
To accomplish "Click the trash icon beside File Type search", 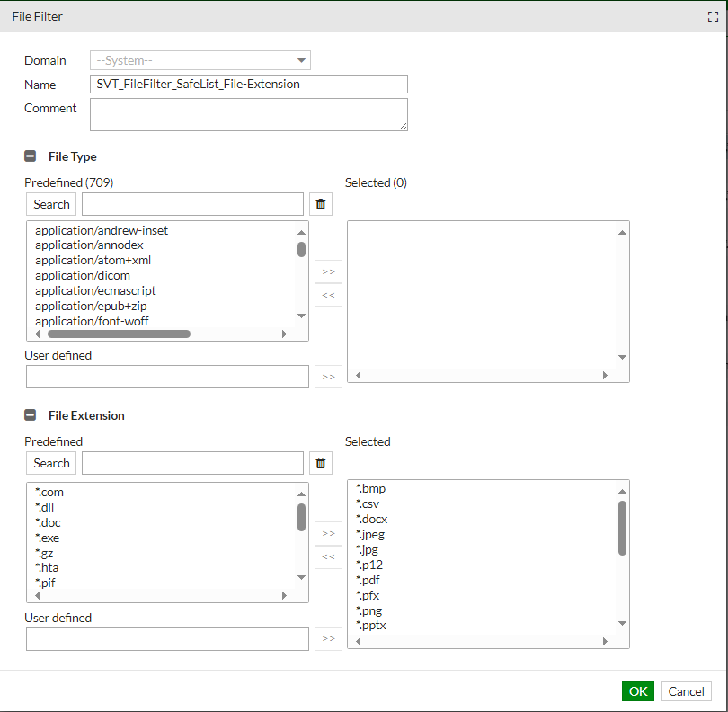I will pos(321,204).
